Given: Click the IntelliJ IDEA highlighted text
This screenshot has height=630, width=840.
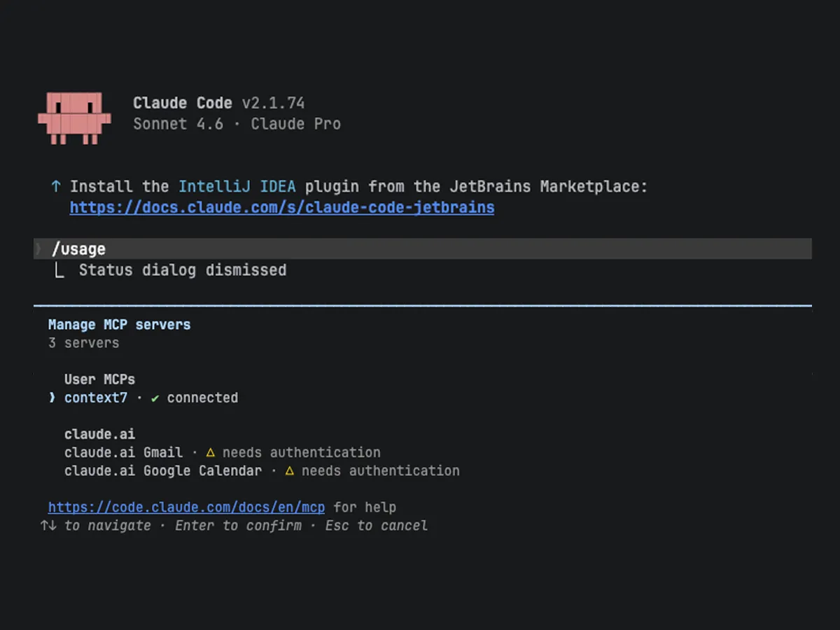Looking at the screenshot, I should point(237,187).
